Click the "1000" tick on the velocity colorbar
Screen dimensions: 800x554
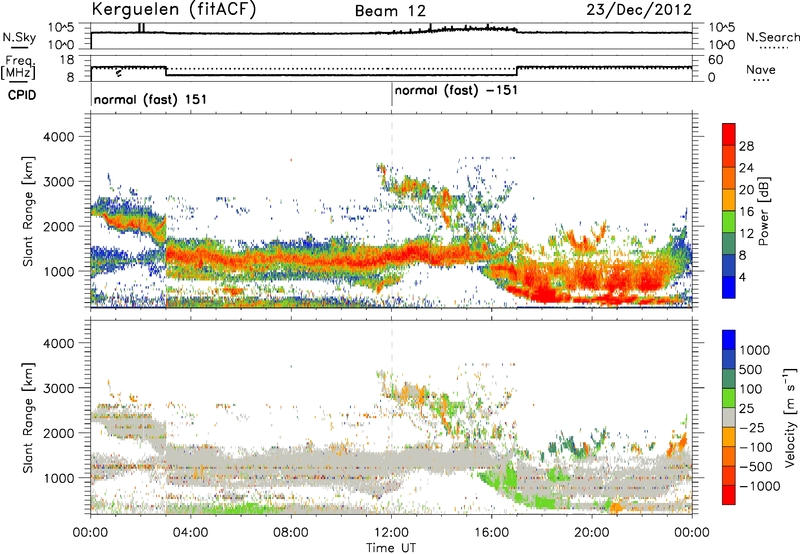pos(755,350)
